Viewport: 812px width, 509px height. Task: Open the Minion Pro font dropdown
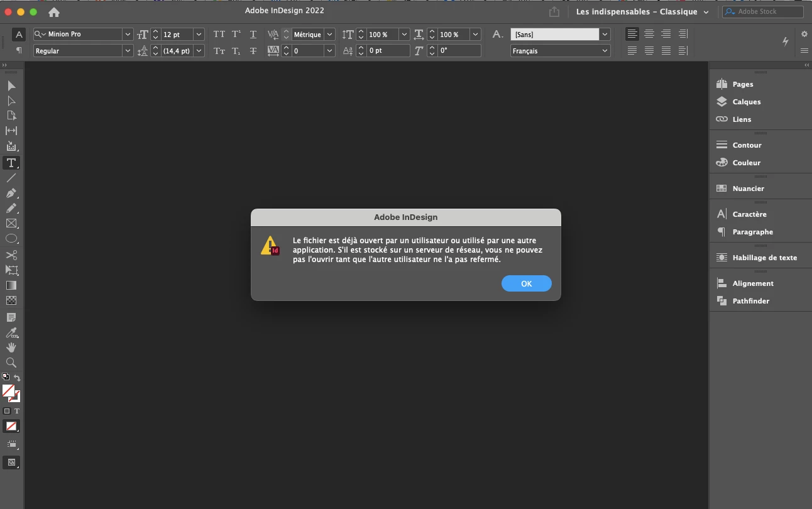point(128,35)
